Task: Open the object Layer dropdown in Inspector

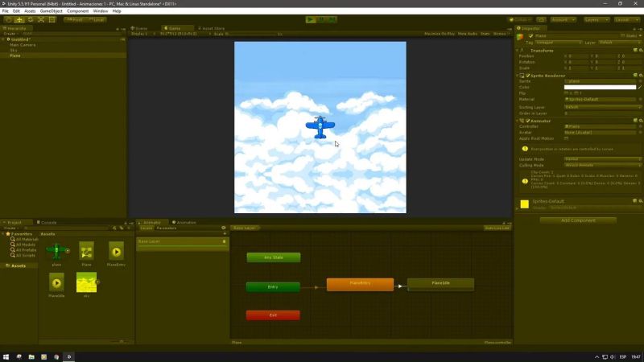Action: pyautogui.click(x=619, y=43)
